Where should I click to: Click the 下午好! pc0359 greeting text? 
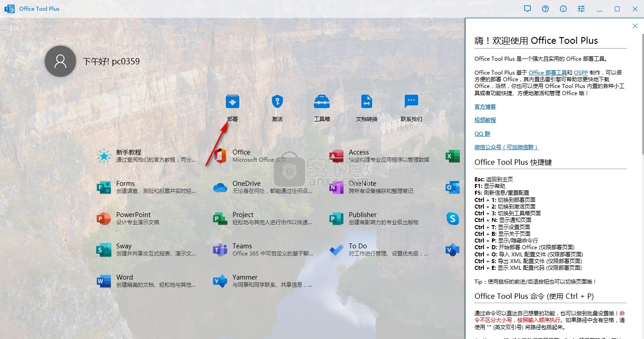pos(111,61)
